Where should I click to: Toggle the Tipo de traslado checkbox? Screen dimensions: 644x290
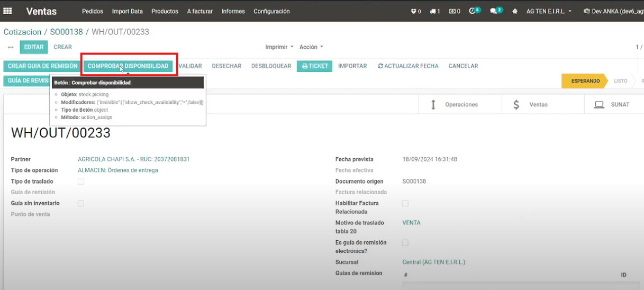[x=81, y=181]
